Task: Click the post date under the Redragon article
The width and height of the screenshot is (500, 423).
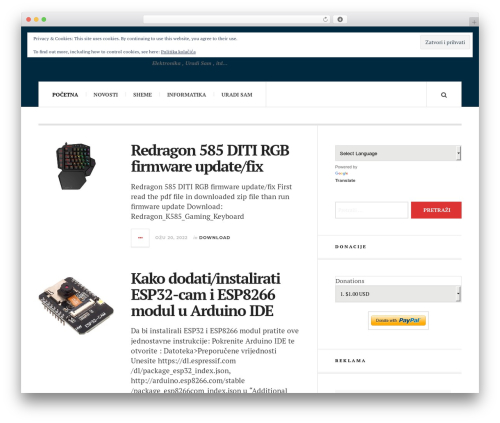Action: [x=171, y=238]
